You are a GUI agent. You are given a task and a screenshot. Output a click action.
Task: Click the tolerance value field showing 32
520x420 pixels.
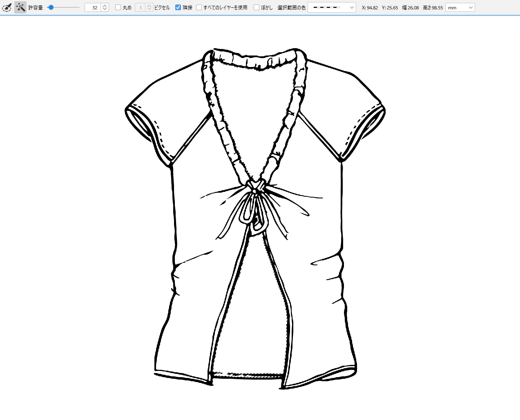coord(93,7)
